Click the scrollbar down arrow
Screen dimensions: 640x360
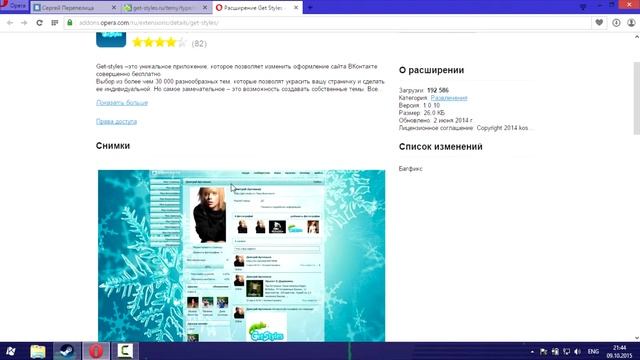637,338
